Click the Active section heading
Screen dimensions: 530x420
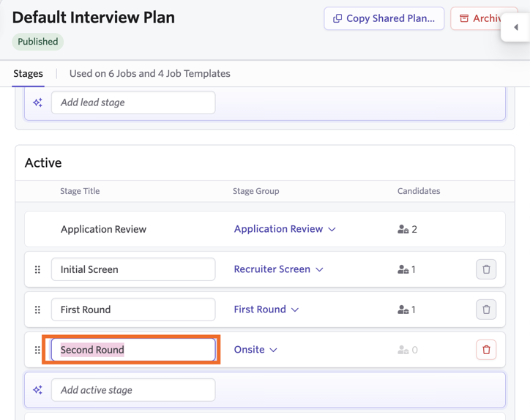(43, 163)
